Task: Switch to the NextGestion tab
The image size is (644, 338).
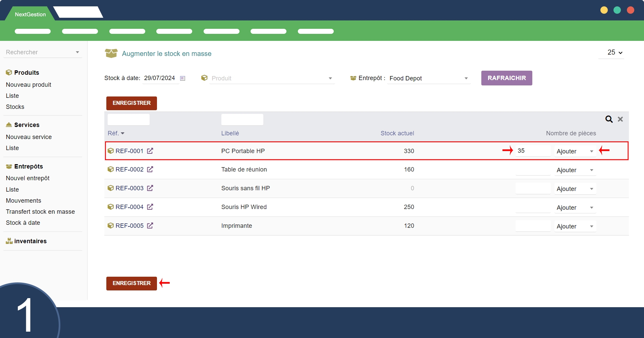Action: tap(30, 14)
